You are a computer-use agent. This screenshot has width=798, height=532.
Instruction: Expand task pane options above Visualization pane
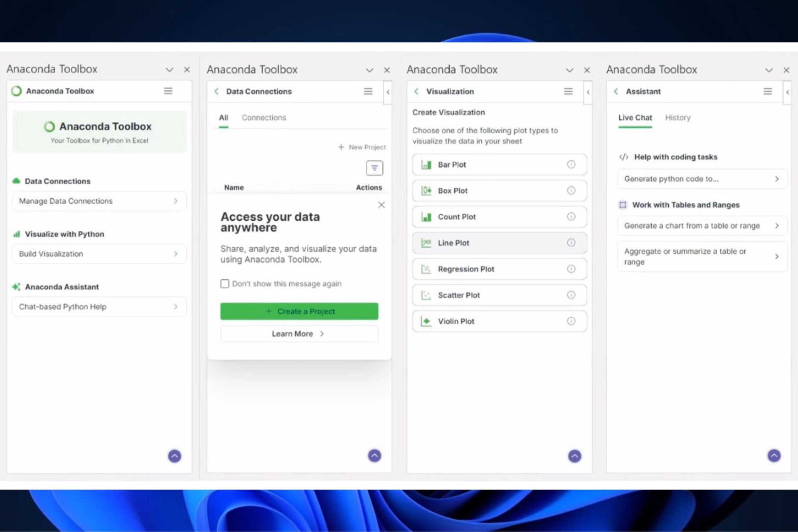click(x=569, y=70)
